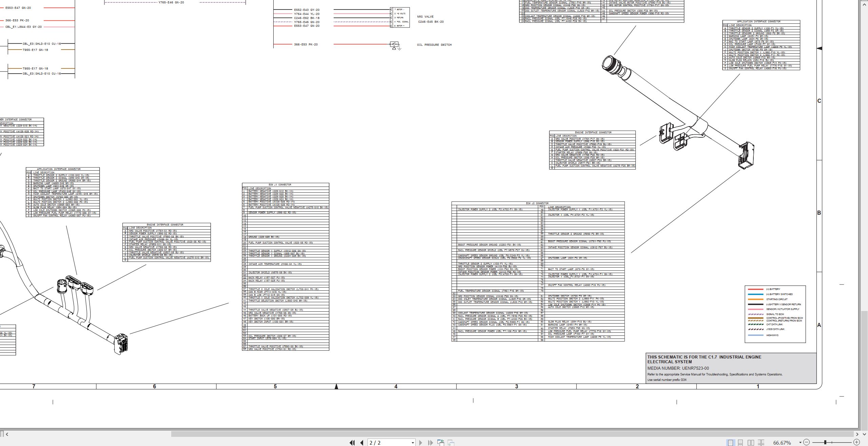Open the zoom percentage dropdown
The image size is (868, 446).
[800, 442]
